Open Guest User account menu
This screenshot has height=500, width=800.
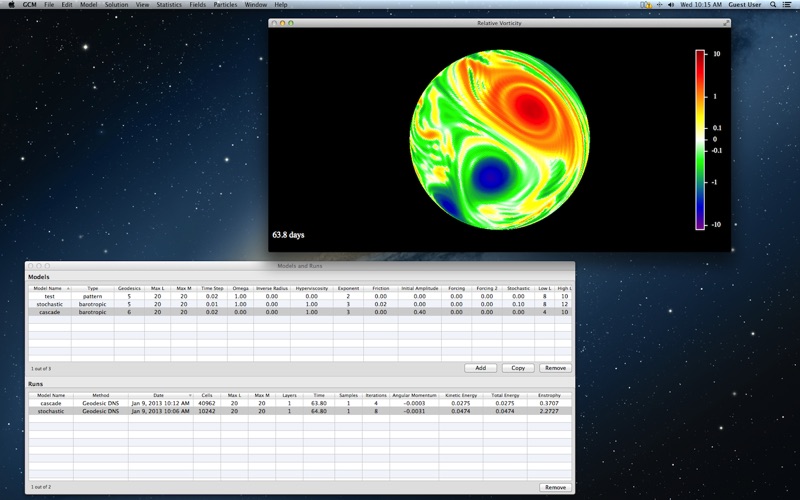[744, 5]
